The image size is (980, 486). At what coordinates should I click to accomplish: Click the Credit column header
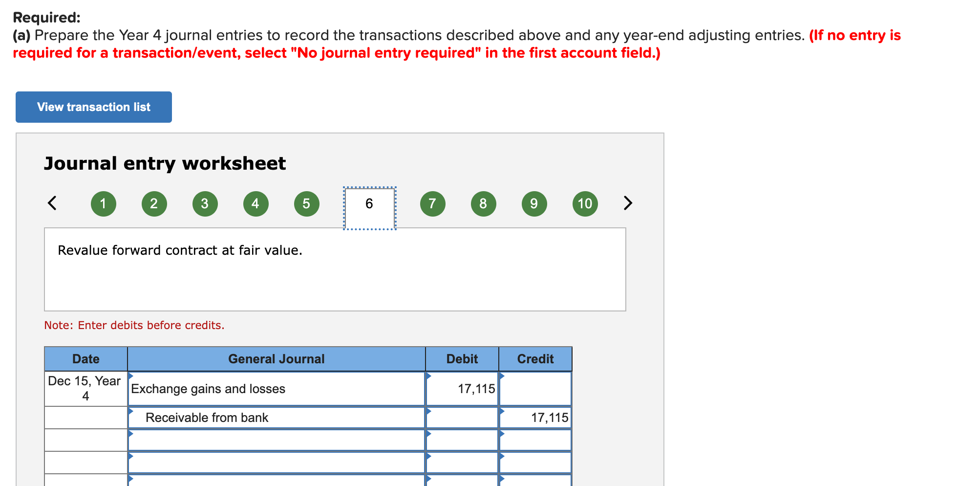point(535,359)
